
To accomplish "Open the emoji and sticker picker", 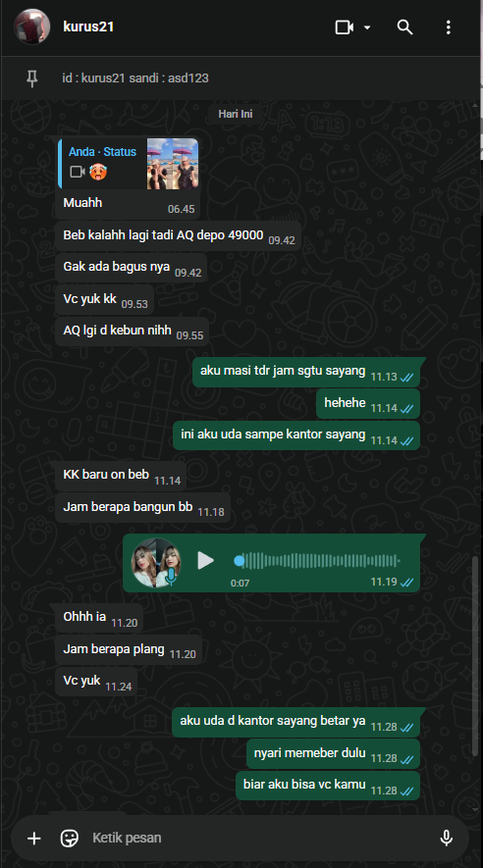I will pos(70,839).
